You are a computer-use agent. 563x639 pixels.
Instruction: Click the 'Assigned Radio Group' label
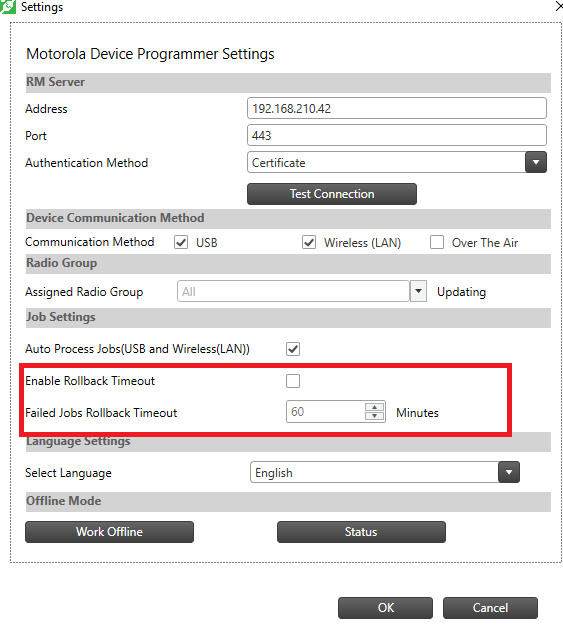pos(84,292)
